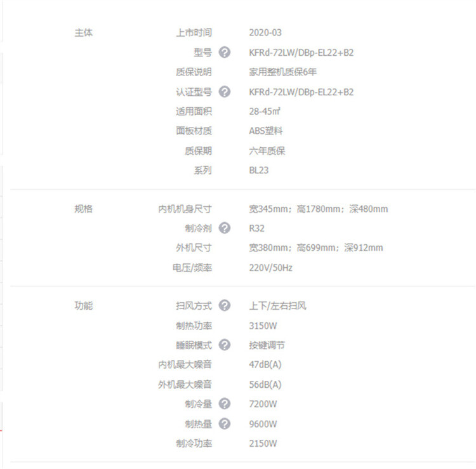
Task: Click the help icon next to 扫风方式
Action: [x=224, y=305]
